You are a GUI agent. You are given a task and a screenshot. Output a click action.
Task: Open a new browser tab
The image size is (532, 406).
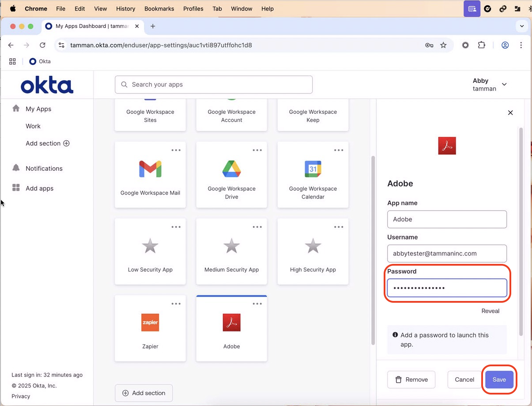click(153, 26)
